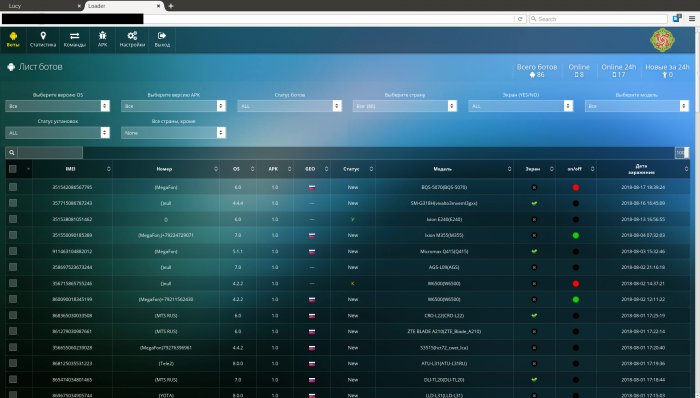
Task: Click the screen cross icon in the Ixion E240 row
Action: coord(534,220)
